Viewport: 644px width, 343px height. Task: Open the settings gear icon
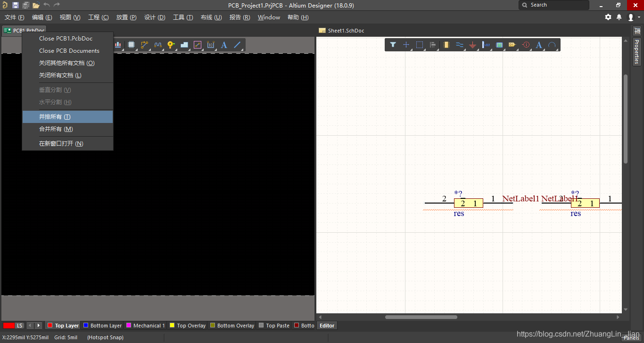[x=608, y=17]
